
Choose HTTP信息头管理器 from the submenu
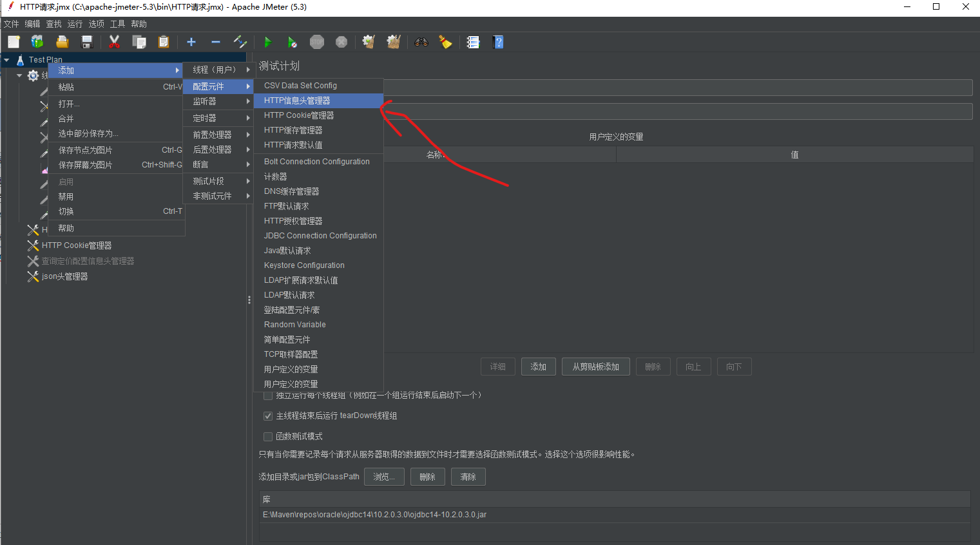(319, 100)
